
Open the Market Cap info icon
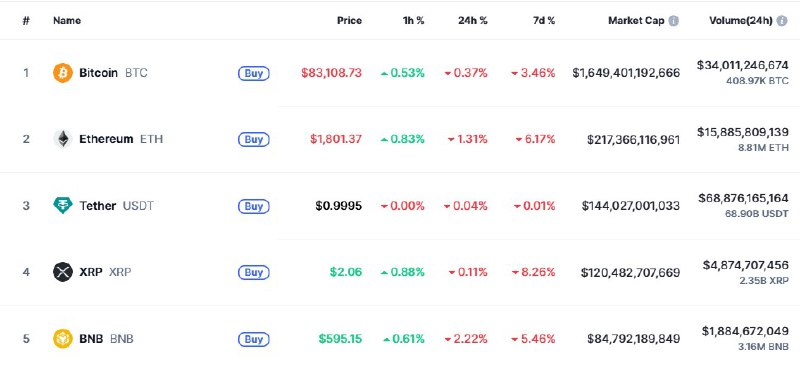673,21
